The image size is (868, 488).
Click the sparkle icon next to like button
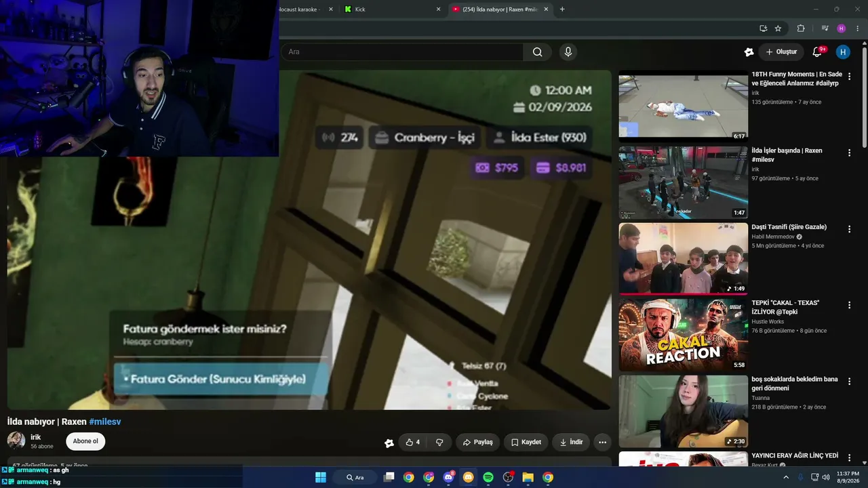[x=389, y=443]
